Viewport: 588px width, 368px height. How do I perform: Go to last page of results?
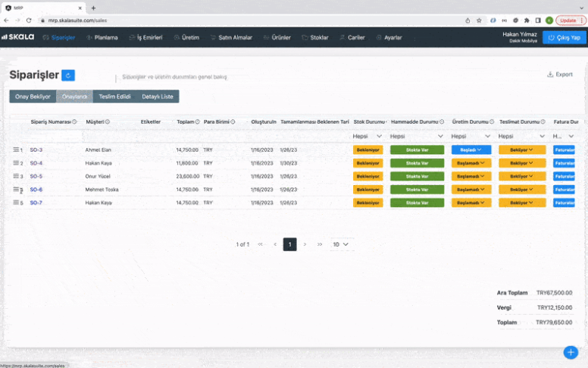point(320,244)
